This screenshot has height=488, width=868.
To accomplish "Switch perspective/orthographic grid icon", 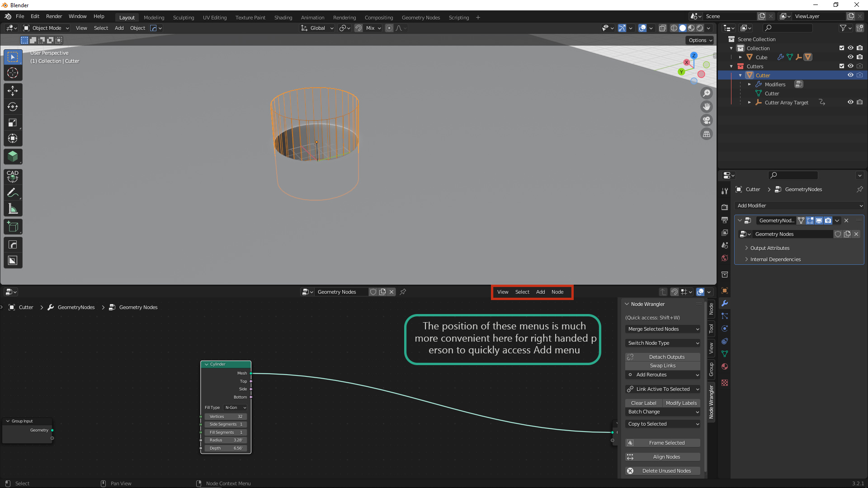I will point(707,134).
